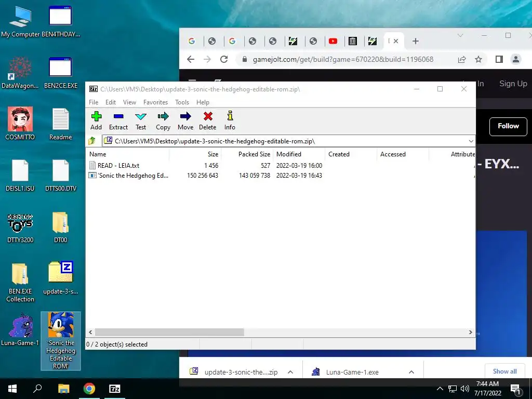Viewport: 532px width, 399px height.
Task: Click the red Delete icon in 7-Zip
Action: [x=208, y=121]
